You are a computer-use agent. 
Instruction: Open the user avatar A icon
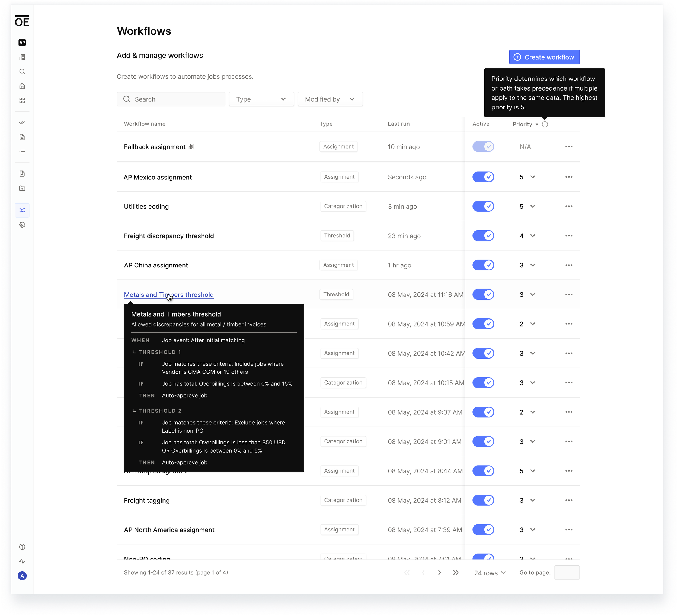(22, 576)
